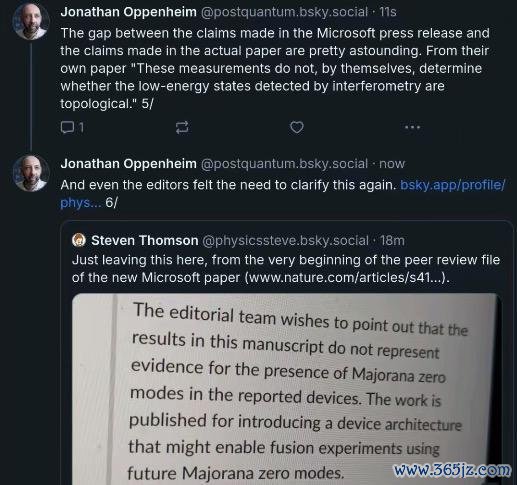Like the post ending with 5/
Viewport: 517px width, 485px height.
click(x=297, y=127)
